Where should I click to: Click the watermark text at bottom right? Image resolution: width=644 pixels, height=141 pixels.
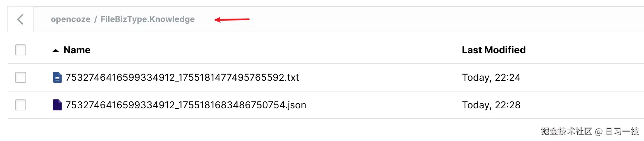[x=589, y=131]
